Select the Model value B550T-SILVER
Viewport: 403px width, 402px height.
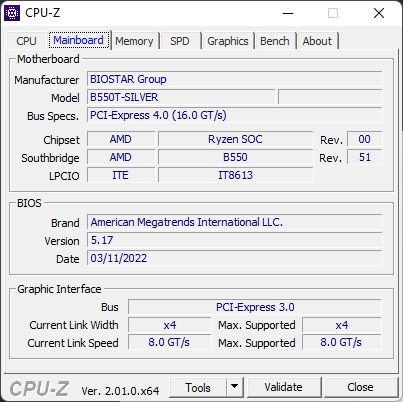tap(181, 97)
